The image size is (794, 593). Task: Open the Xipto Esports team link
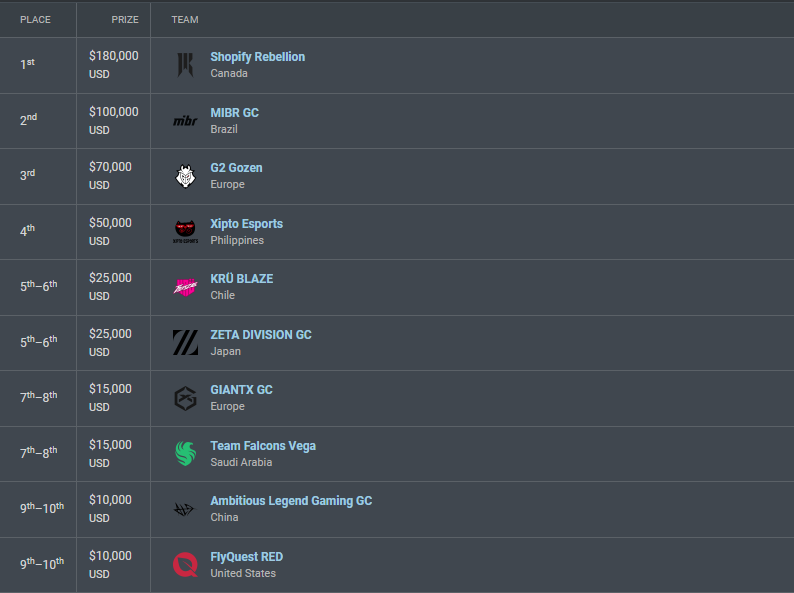point(247,224)
